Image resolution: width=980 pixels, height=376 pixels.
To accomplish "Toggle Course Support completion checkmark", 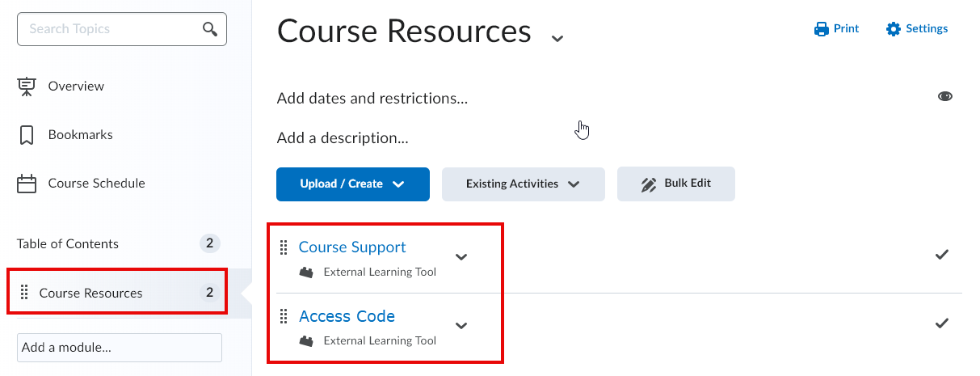I will [942, 255].
